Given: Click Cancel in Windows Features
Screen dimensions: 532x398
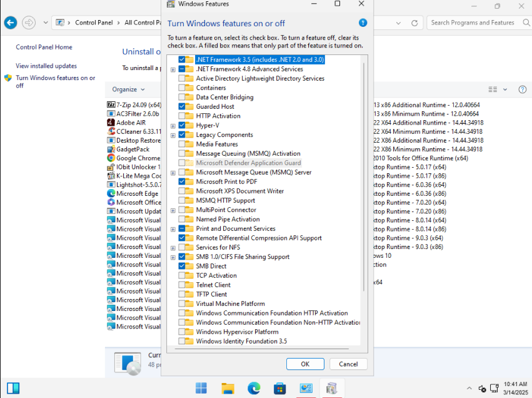Looking at the screenshot, I should pos(348,364).
